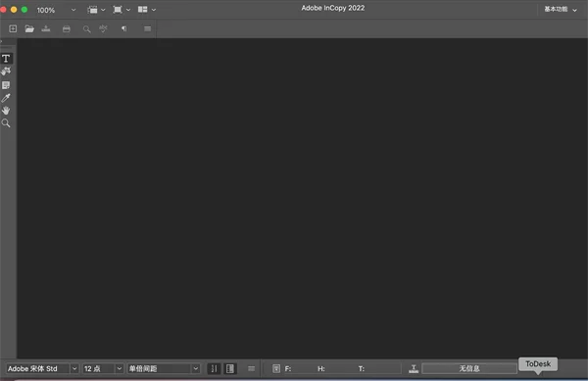Screen dimensions: 588x381
Task: Open the 基本功能 workspace switcher
Action: pyautogui.click(x=561, y=10)
